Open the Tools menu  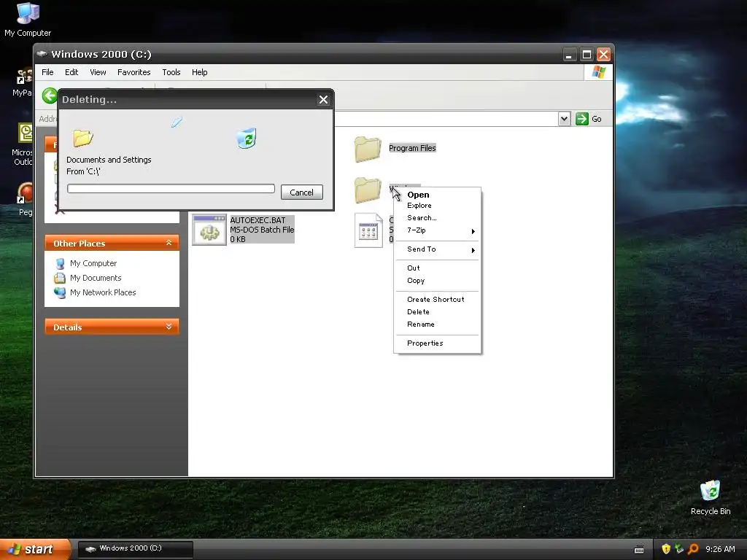coord(171,72)
